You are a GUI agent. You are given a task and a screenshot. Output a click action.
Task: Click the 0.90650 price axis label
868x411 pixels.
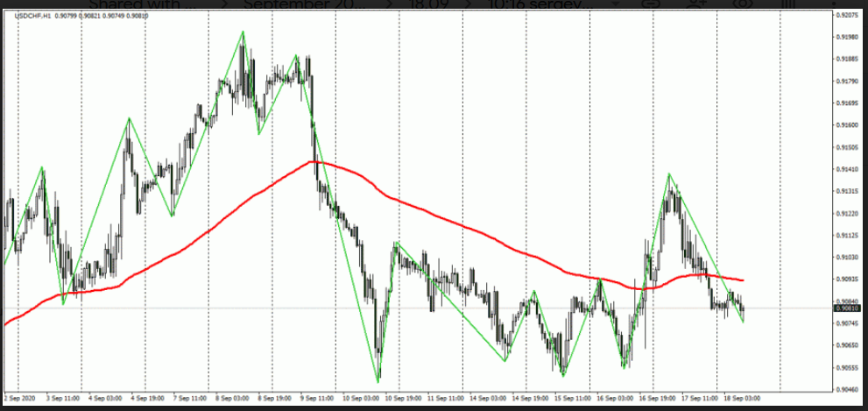pos(848,345)
